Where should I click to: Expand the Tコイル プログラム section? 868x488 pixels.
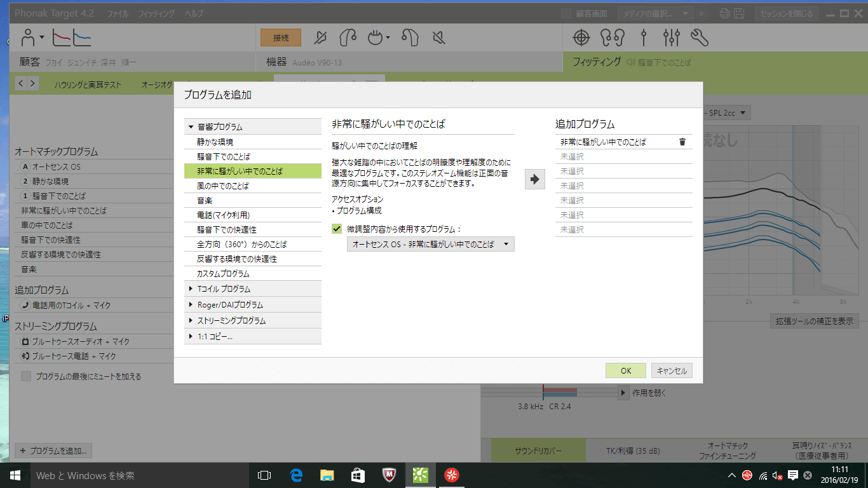coord(253,288)
